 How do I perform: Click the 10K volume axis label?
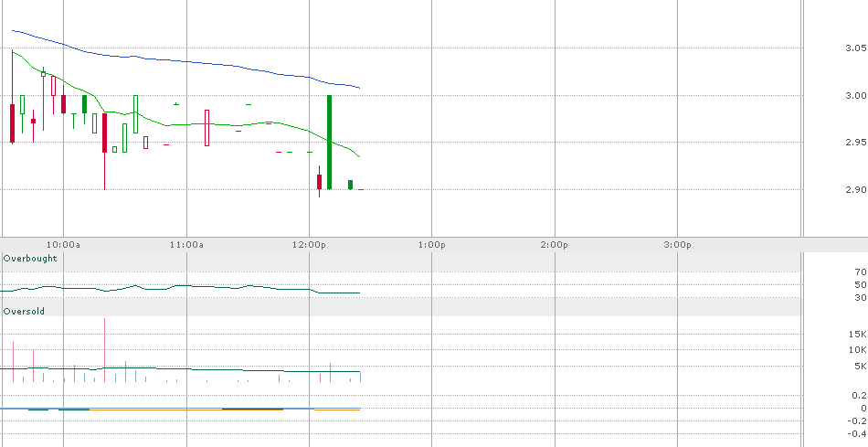point(857,349)
